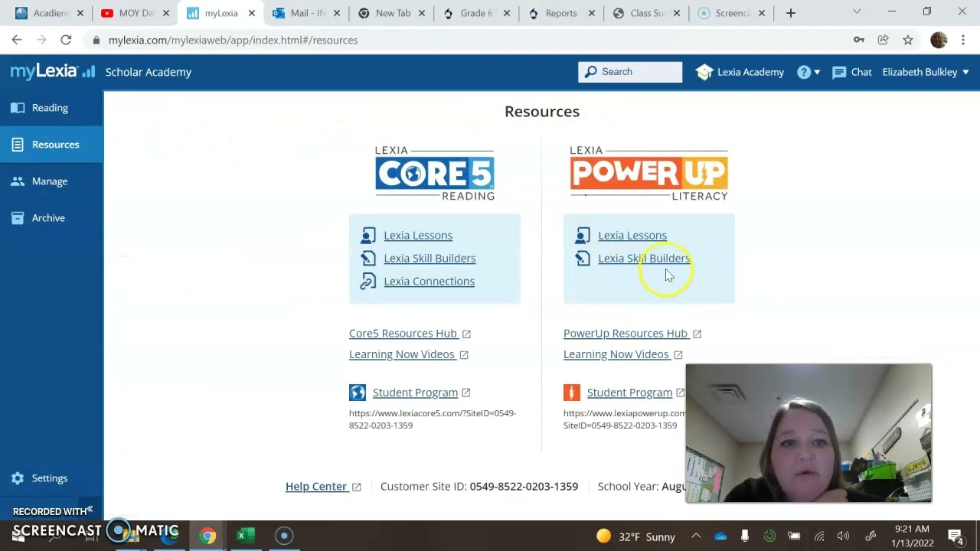Open the saved passwords key icon
This screenshot has height=551, width=980.
(x=859, y=40)
